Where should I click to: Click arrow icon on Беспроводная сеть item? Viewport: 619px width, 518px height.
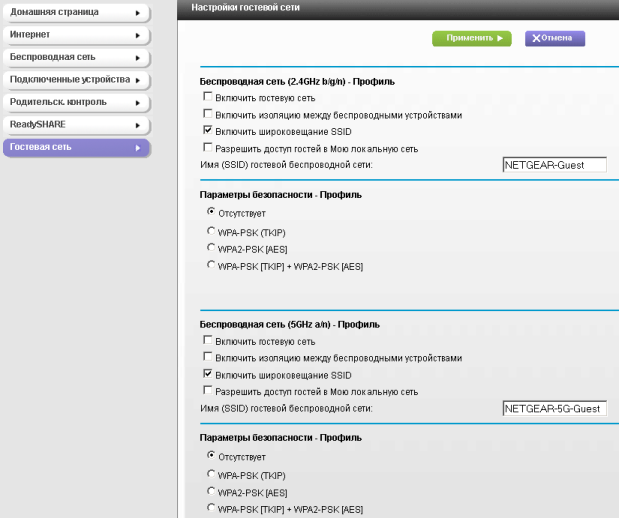click(x=138, y=58)
